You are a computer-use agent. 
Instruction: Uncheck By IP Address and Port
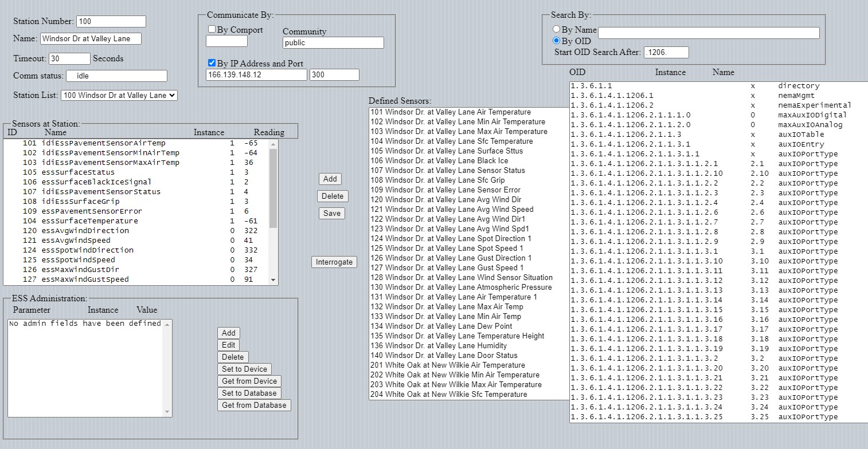[x=212, y=63]
